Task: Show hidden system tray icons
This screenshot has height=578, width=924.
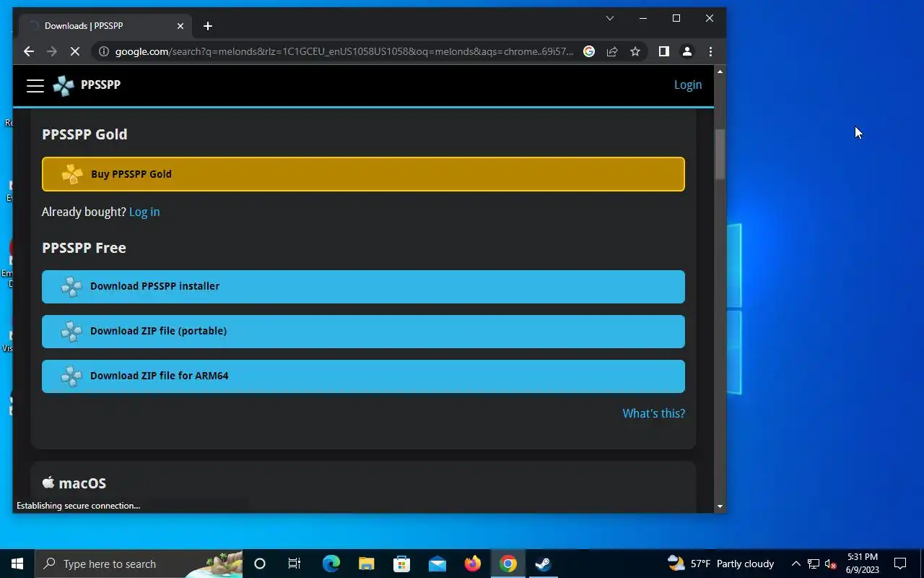Action: (796, 564)
